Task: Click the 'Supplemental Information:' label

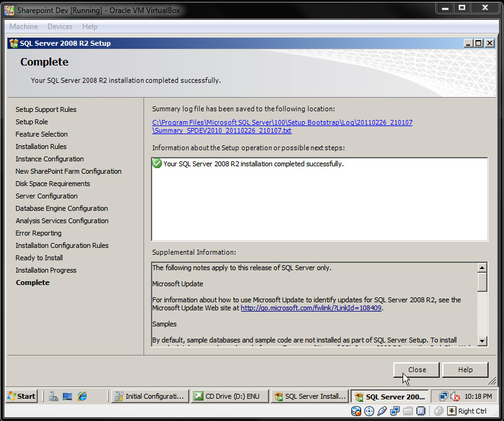Action: (x=194, y=252)
